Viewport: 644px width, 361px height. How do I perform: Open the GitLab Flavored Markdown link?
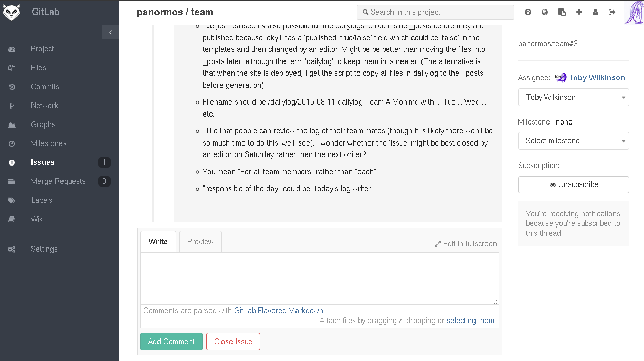278,311
